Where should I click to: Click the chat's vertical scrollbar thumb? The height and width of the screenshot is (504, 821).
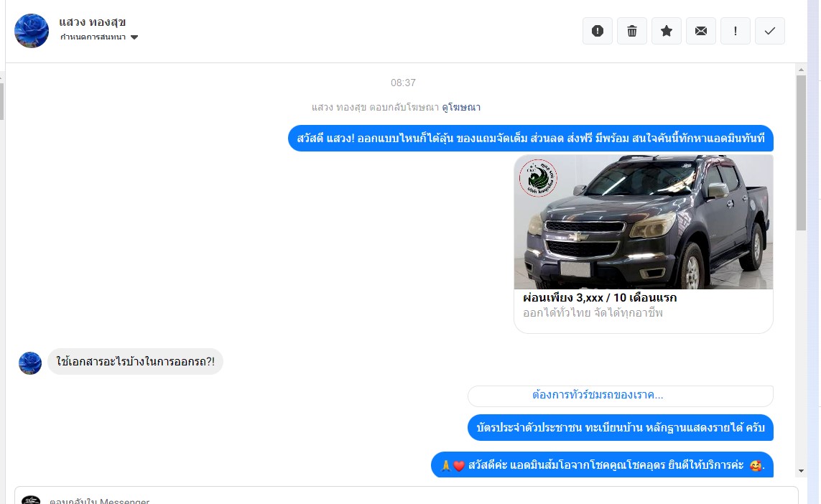(801, 151)
